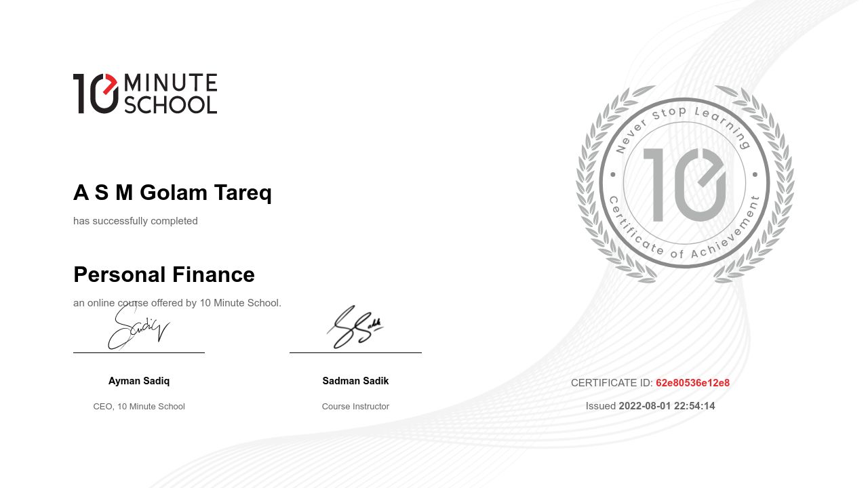Click Ayman Sadiq's handwritten signature
This screenshot has width=868, height=488.
pos(138,327)
